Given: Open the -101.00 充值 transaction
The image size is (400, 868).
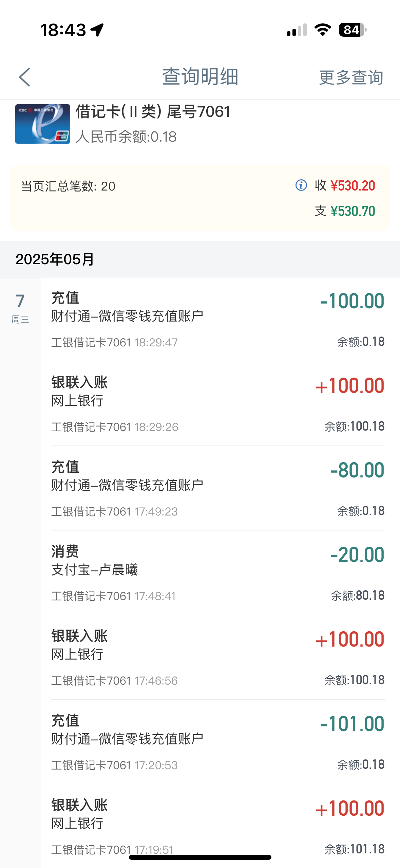Looking at the screenshot, I should tap(217, 742).
